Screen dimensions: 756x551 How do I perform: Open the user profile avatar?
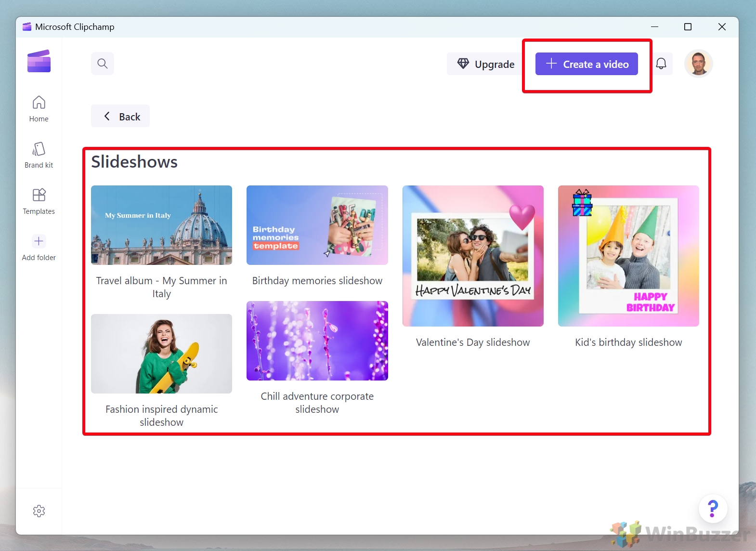[x=698, y=64]
